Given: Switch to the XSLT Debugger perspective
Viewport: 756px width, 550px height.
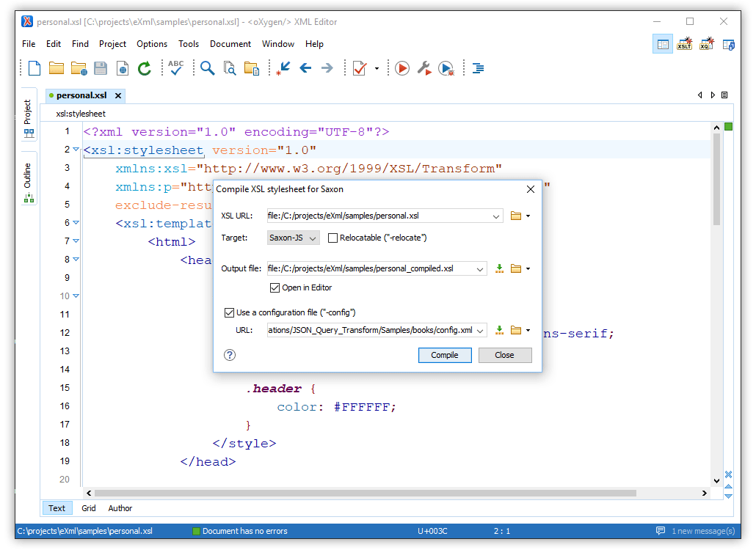Looking at the screenshot, I should pos(685,44).
